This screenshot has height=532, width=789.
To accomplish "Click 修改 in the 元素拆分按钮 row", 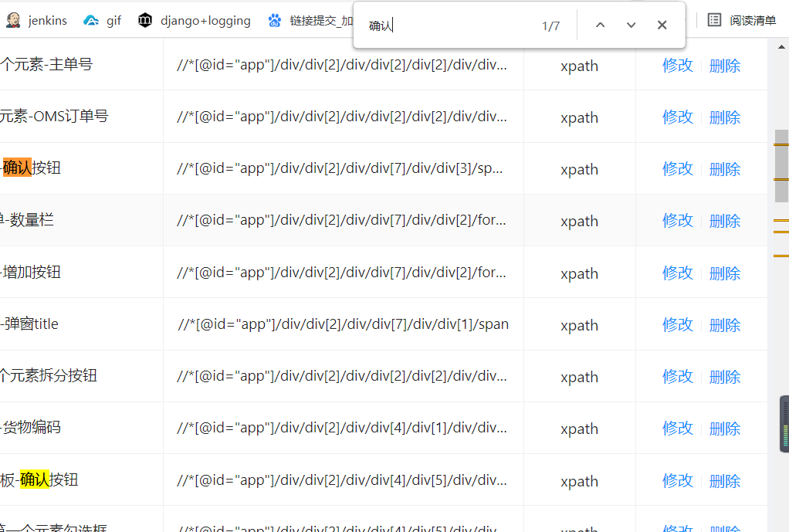I will 678,377.
